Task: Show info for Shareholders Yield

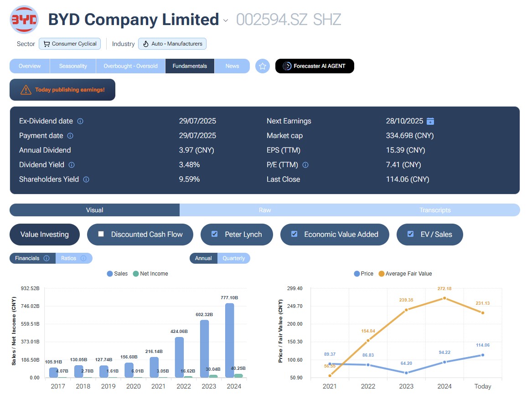Action: click(86, 179)
